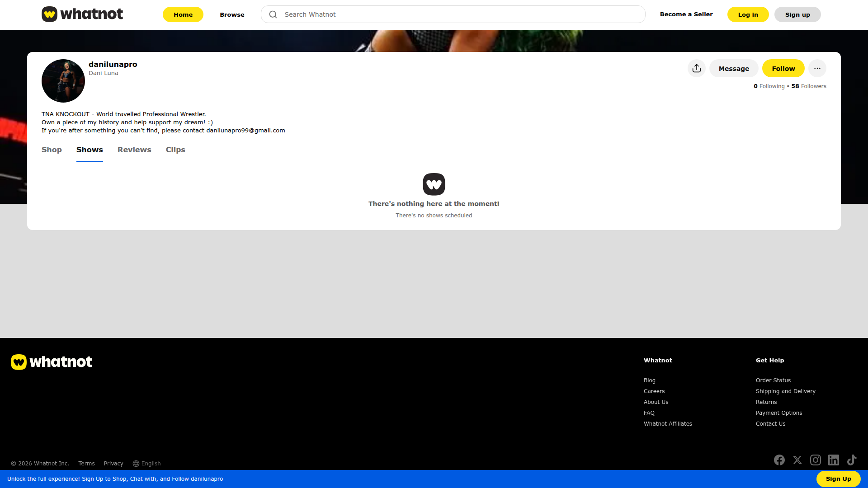Screen dimensions: 868x488
Task: Switch to the Clips tab
Action: coord(175,150)
